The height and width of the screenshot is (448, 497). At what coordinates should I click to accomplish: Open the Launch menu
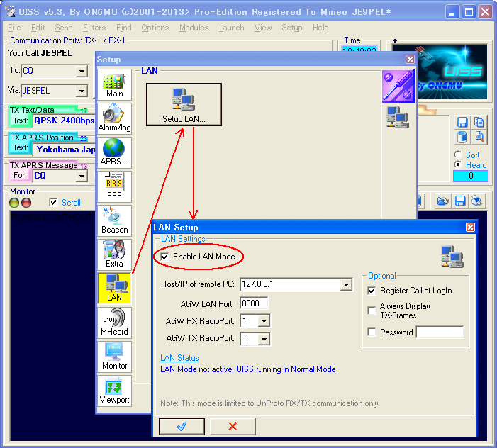tap(231, 28)
